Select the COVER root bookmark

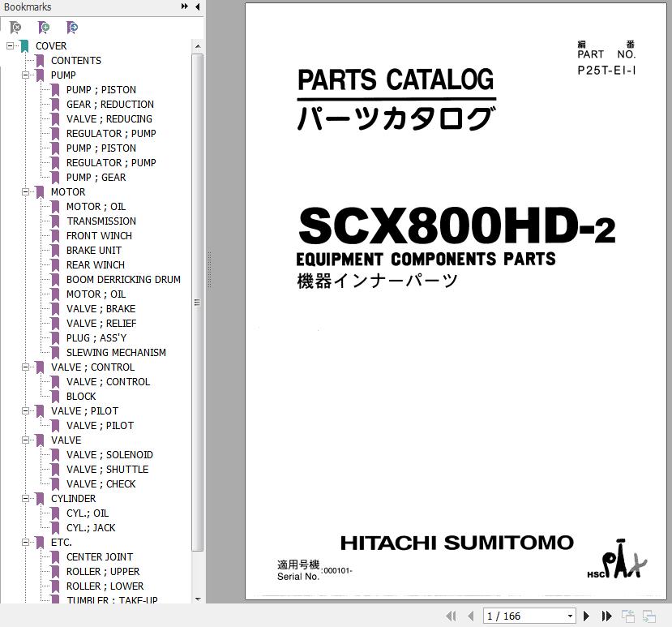coord(51,46)
